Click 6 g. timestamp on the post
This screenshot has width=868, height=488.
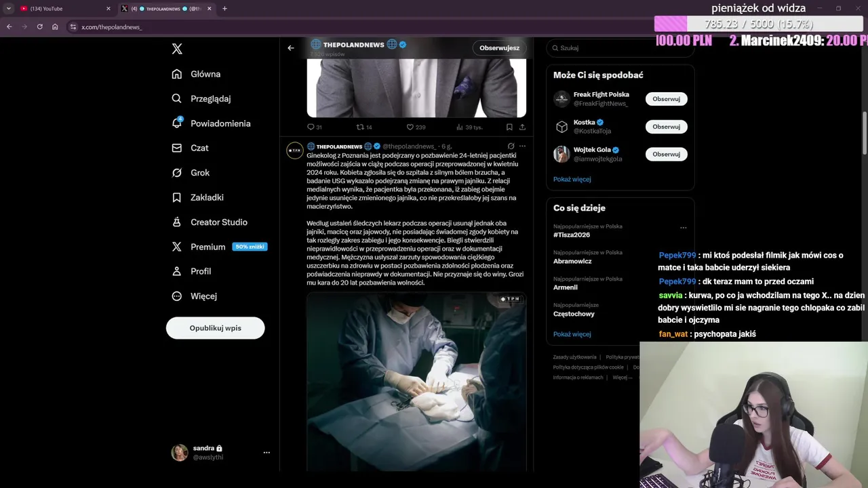(x=447, y=146)
